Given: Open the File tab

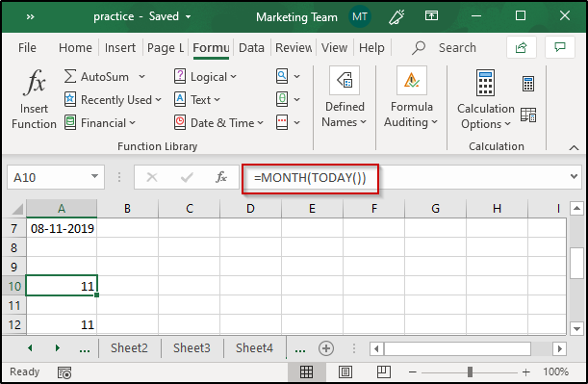Looking at the screenshot, I should (27, 47).
